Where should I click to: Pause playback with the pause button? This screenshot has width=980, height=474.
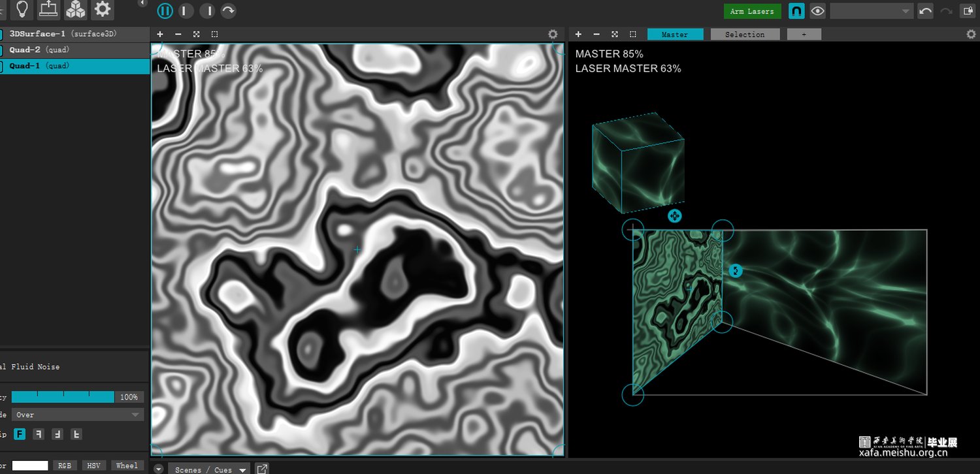tap(165, 10)
